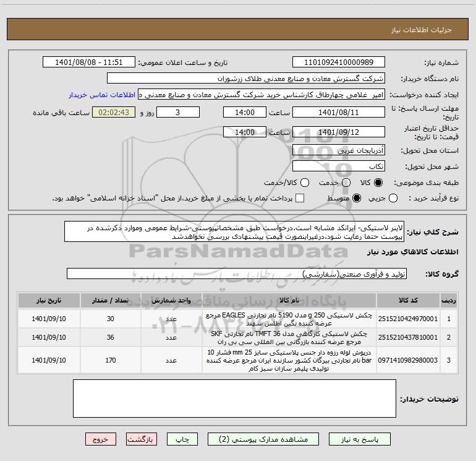This screenshot has height=461, width=476.
Task: Select the خدمت radio button
Action: (346, 183)
